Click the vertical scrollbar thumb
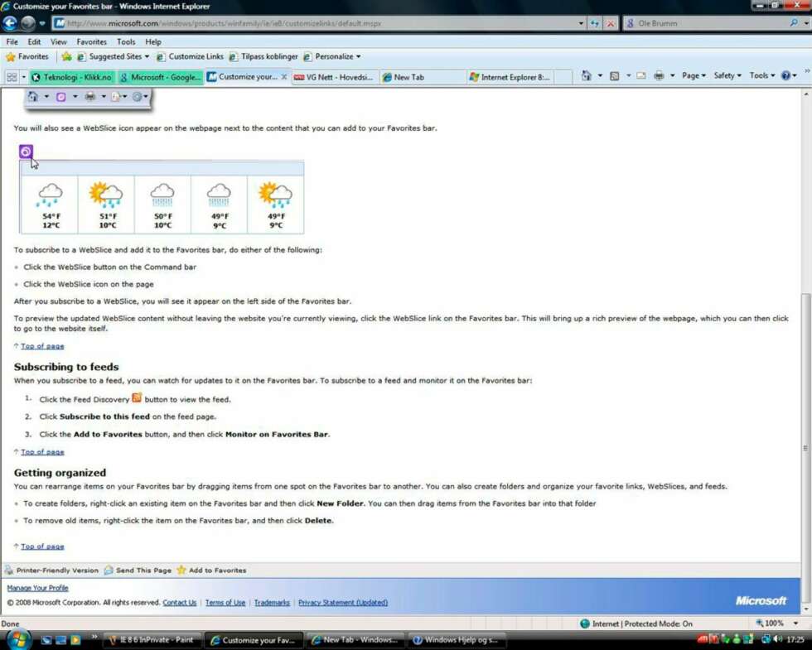The height and width of the screenshot is (650, 812). click(805, 448)
